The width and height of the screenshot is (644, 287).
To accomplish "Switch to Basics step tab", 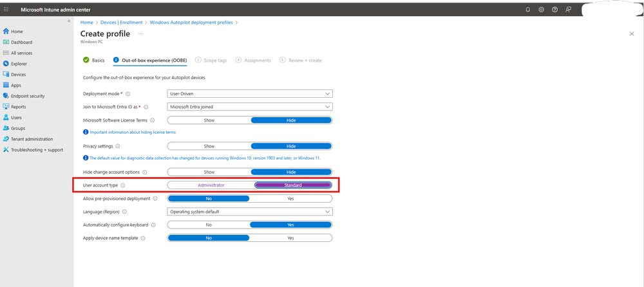I will tap(93, 60).
